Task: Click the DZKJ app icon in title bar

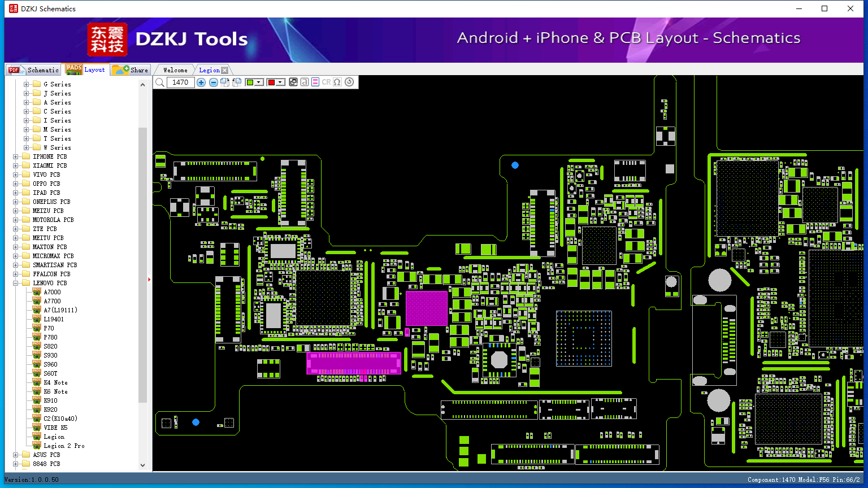Action: point(14,8)
